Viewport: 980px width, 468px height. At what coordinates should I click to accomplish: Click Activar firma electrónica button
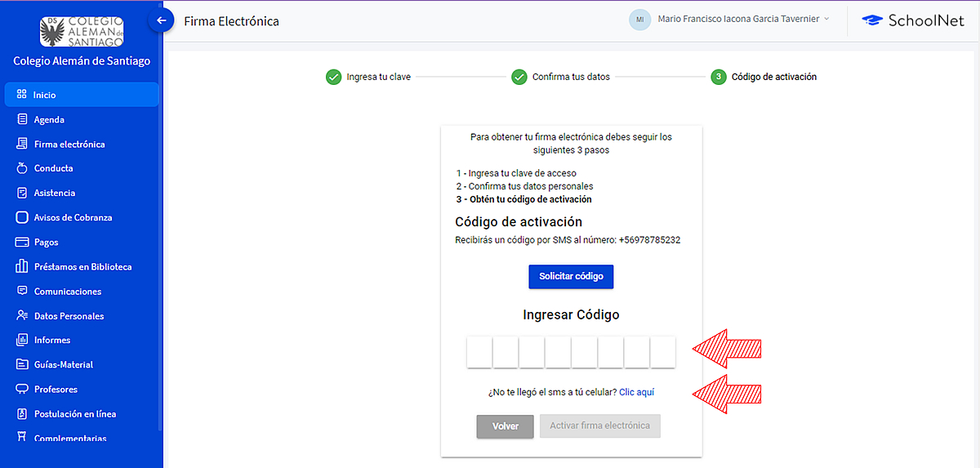pos(599,426)
